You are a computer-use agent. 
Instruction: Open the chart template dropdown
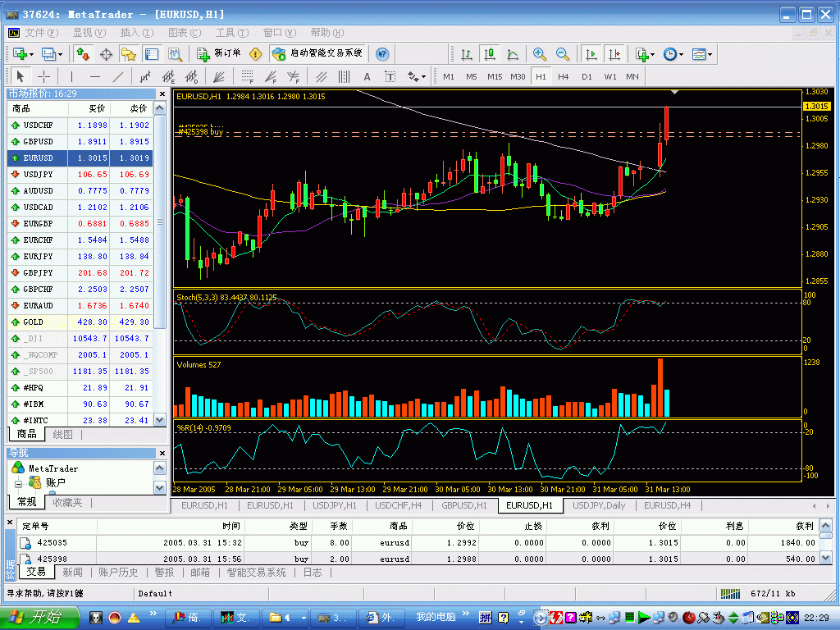pos(701,54)
